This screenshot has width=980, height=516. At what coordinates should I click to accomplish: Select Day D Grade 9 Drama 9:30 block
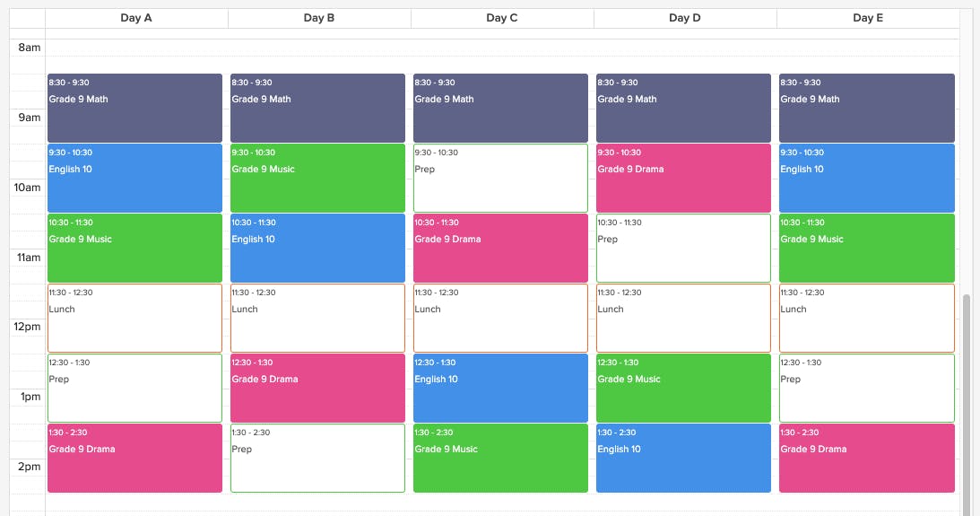pos(684,179)
